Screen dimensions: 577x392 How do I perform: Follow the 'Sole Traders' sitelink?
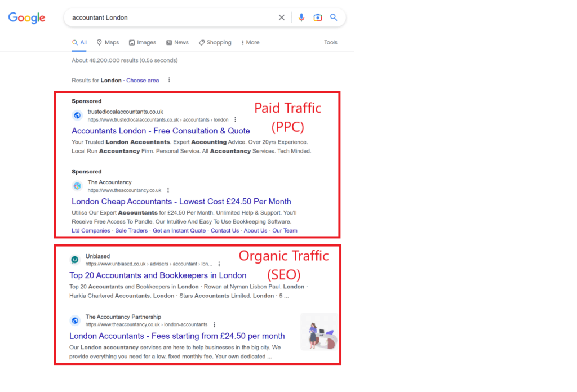tap(131, 230)
